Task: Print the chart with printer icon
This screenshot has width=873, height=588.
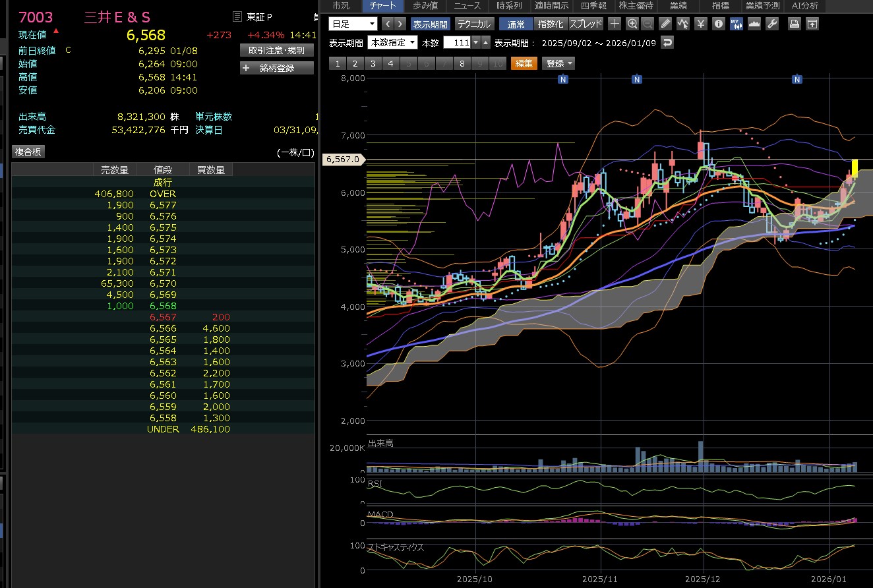Action: (x=795, y=24)
